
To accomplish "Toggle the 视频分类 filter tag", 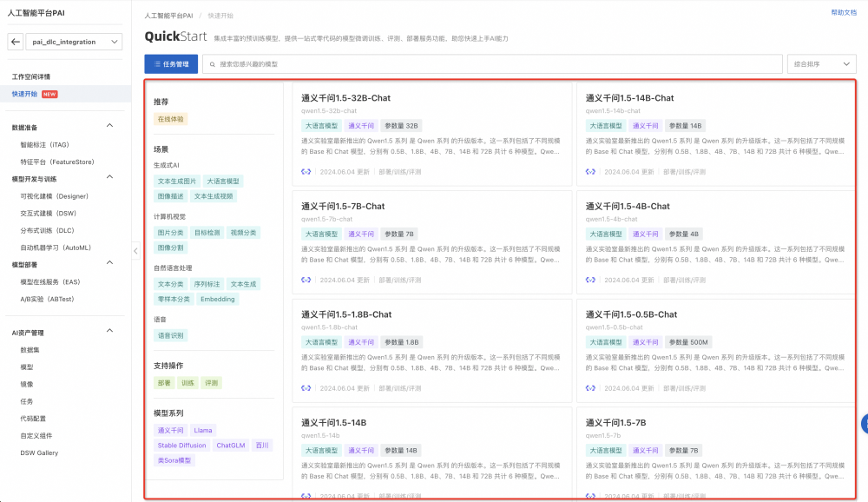I will click(x=244, y=233).
